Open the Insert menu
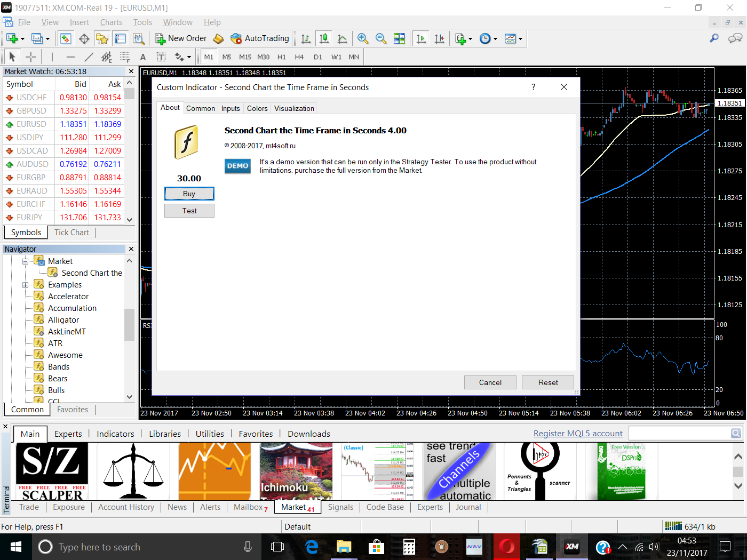The image size is (747, 560). click(80, 22)
